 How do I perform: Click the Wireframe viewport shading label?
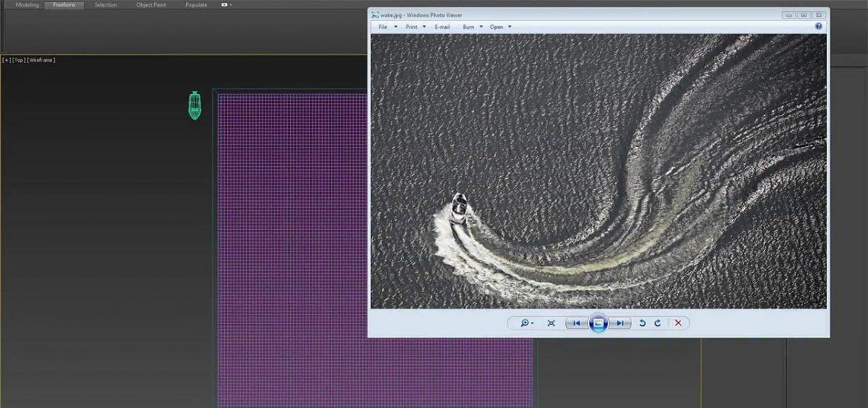42,60
